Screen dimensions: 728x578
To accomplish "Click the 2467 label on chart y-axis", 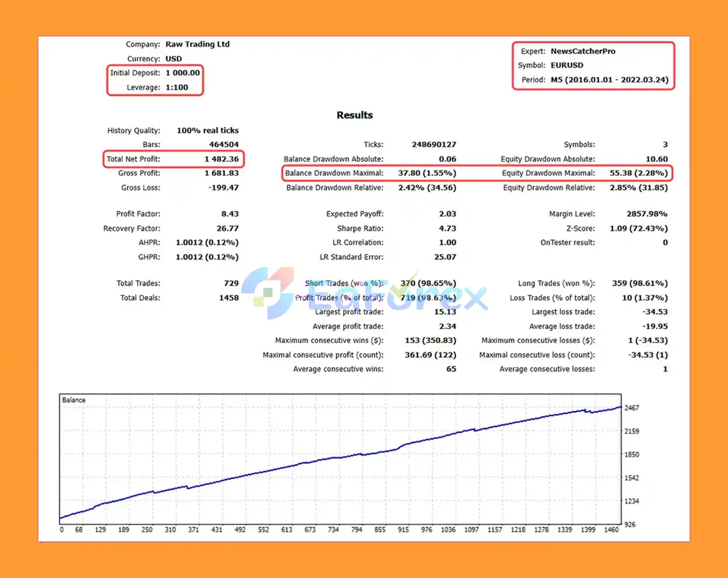I will [631, 408].
